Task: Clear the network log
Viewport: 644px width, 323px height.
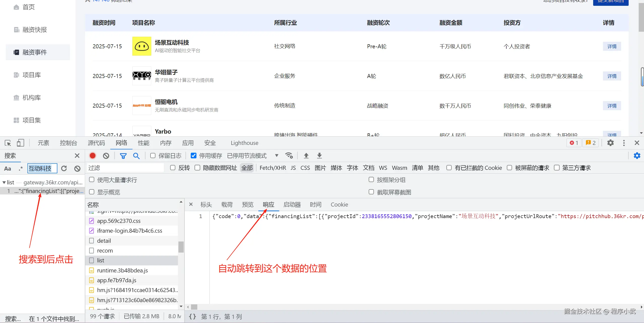Action: click(x=106, y=156)
